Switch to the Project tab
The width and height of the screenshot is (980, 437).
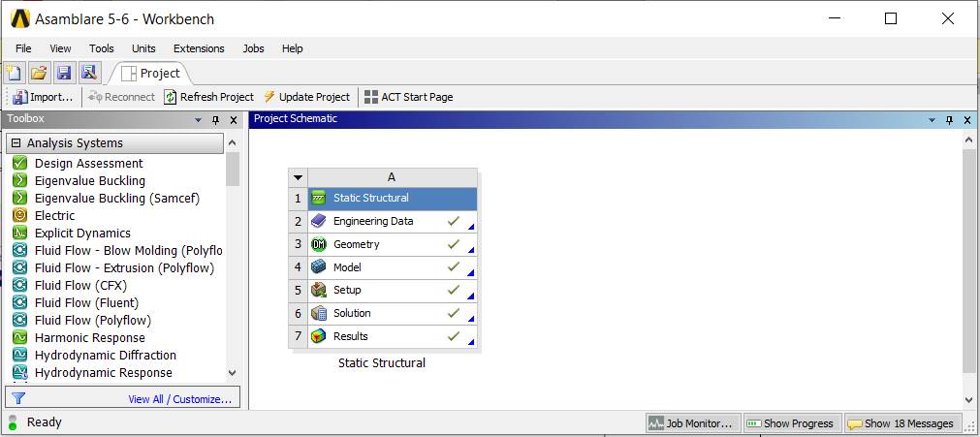coord(151,74)
